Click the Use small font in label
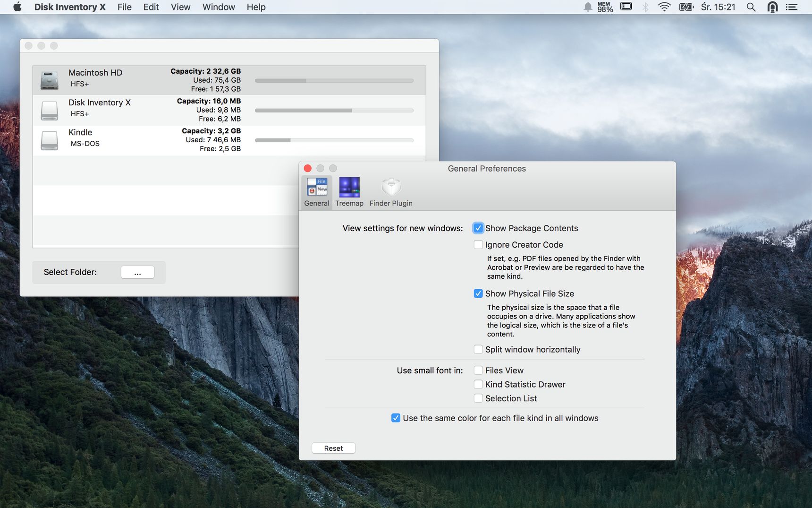This screenshot has height=508, width=812. tap(430, 370)
